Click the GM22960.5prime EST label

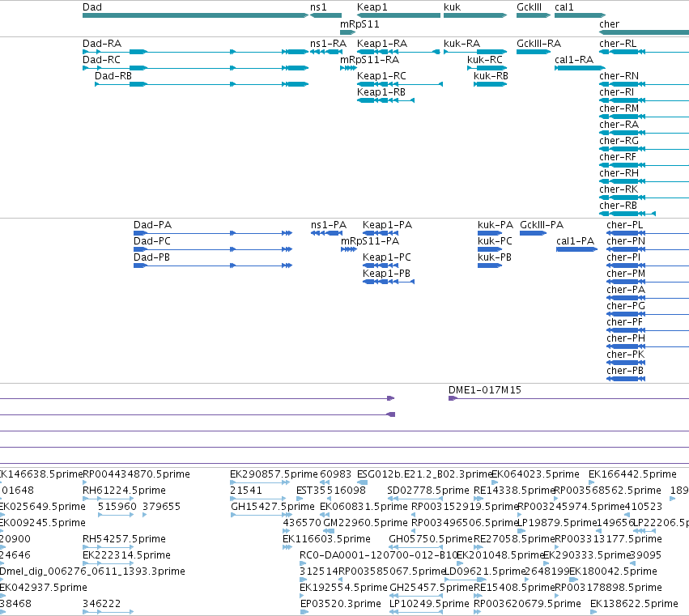366,523
